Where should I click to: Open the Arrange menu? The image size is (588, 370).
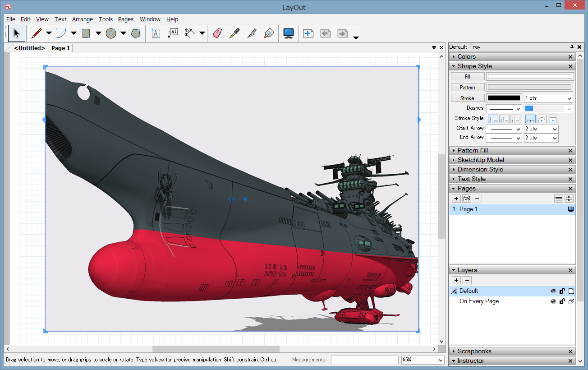(83, 19)
